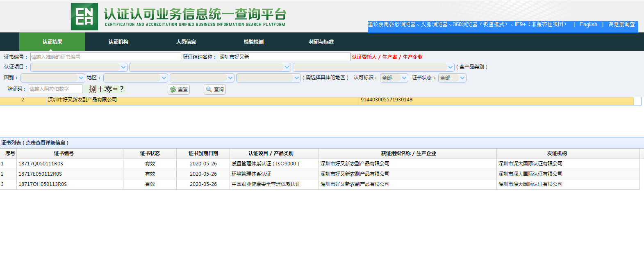Click certificate number 18717OH050113R0S
644x261 pixels.
click(43, 184)
